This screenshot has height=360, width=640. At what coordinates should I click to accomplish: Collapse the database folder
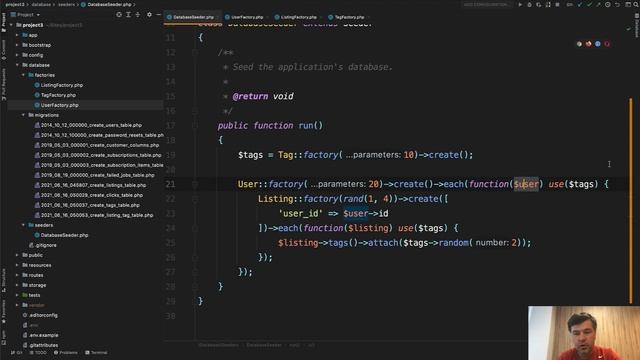tap(17, 65)
